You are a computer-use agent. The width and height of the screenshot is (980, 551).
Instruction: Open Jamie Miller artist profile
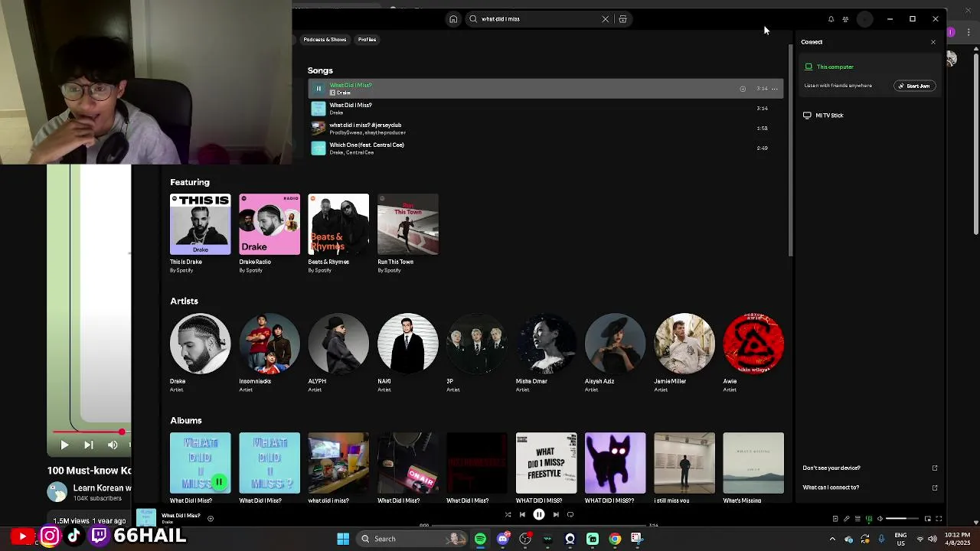point(684,344)
